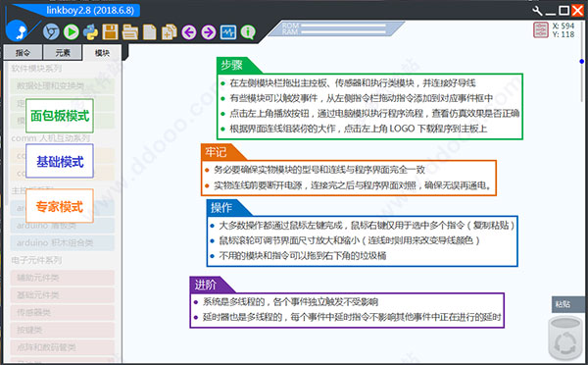Click the 步骤 heading label
Screen dimensions: 588x365
(231, 66)
